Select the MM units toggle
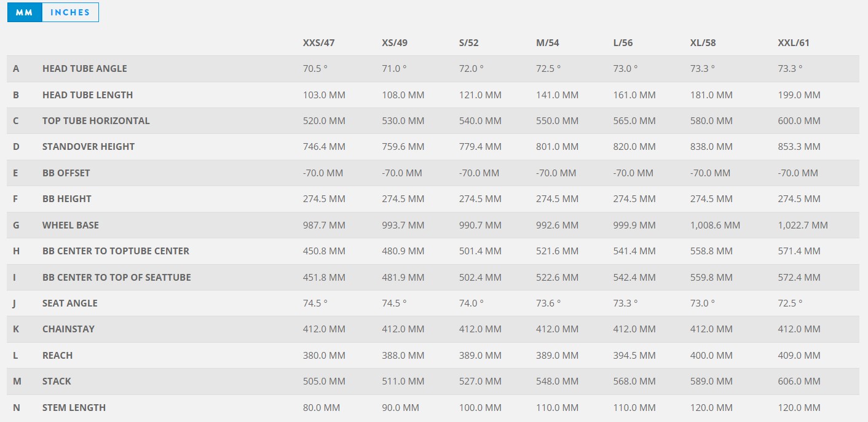Screen dimensions: 868x422 tap(25, 12)
